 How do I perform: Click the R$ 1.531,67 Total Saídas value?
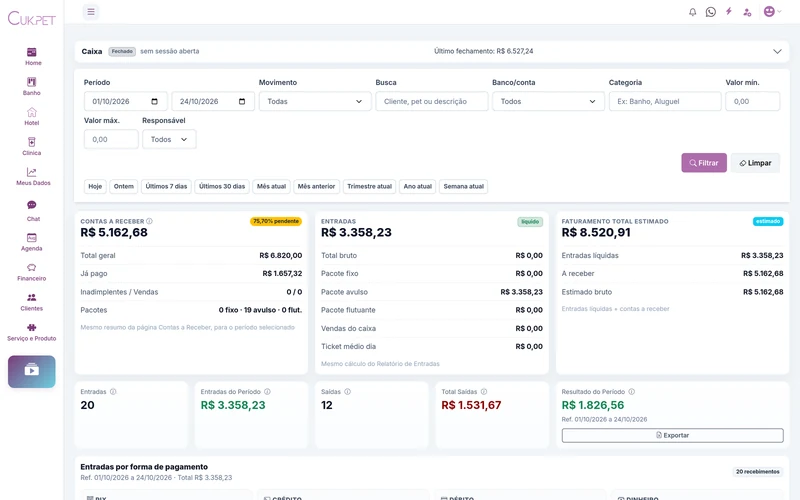pyautogui.click(x=471, y=405)
